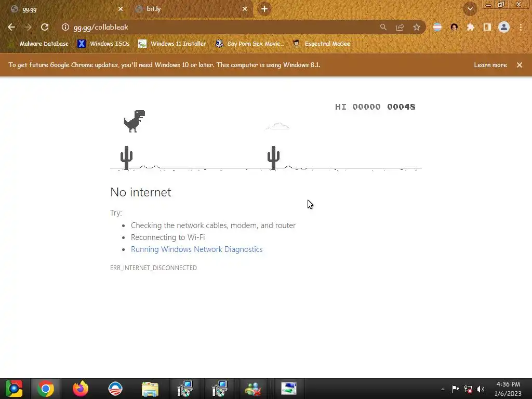Image resolution: width=532 pixels, height=399 pixels.
Task: Open the avatar face extension icon
Action: 454,27
